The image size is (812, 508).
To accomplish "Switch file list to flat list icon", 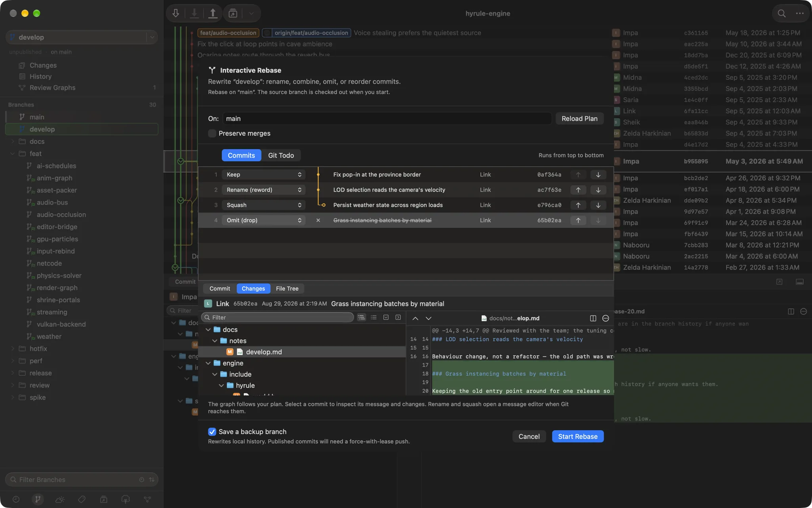I will [373, 317].
